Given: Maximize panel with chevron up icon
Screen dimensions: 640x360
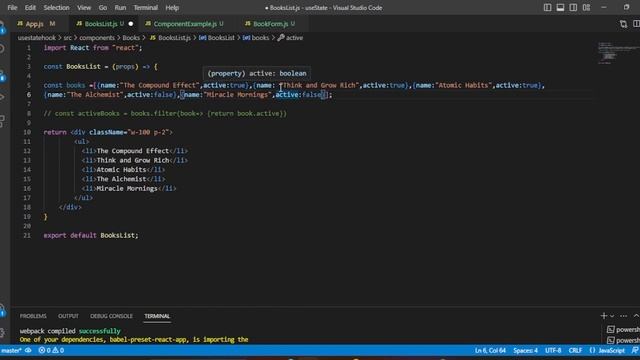Looking at the screenshot, I should click(636, 316).
